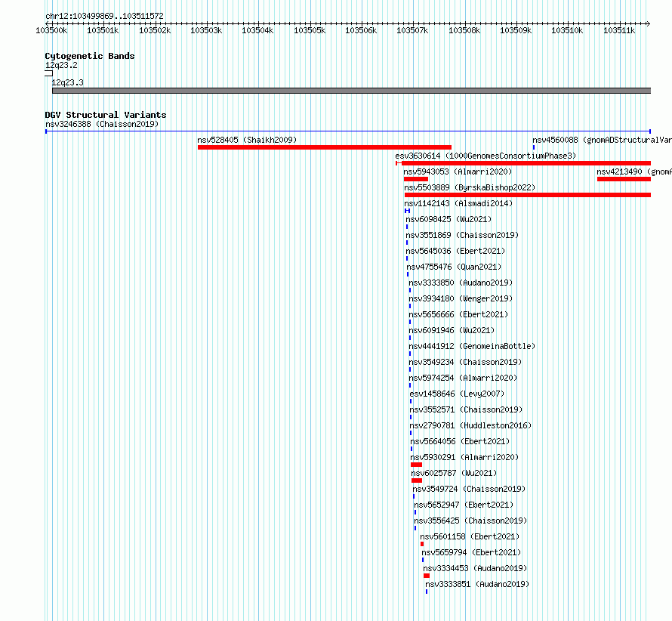Open the nsv6025787 (Wu2021) entry
672x621 pixels.
pyautogui.click(x=454, y=473)
